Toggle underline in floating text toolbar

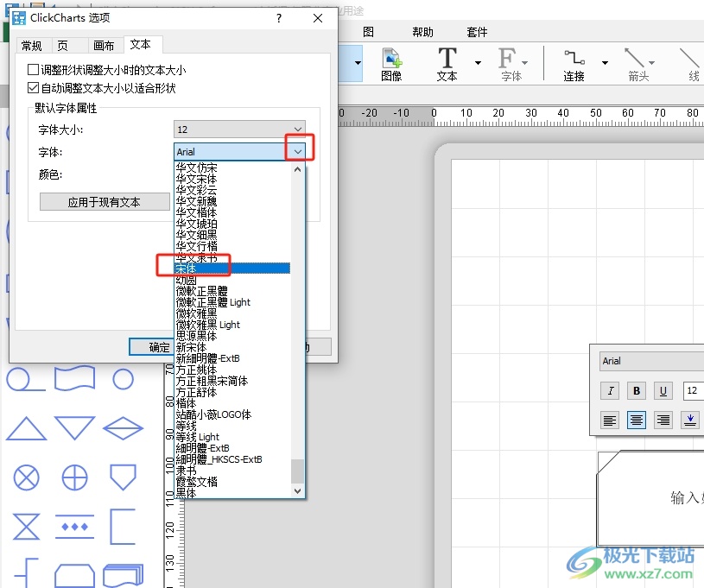663,391
